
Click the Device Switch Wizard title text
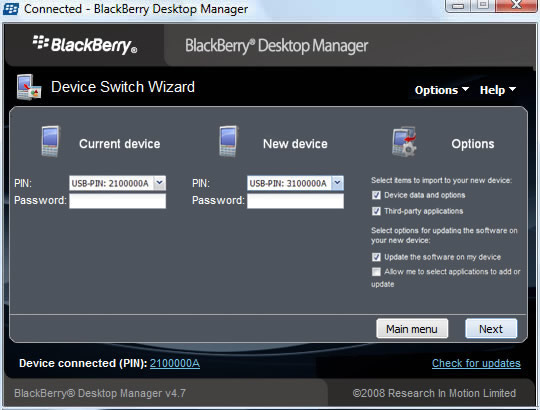(123, 87)
